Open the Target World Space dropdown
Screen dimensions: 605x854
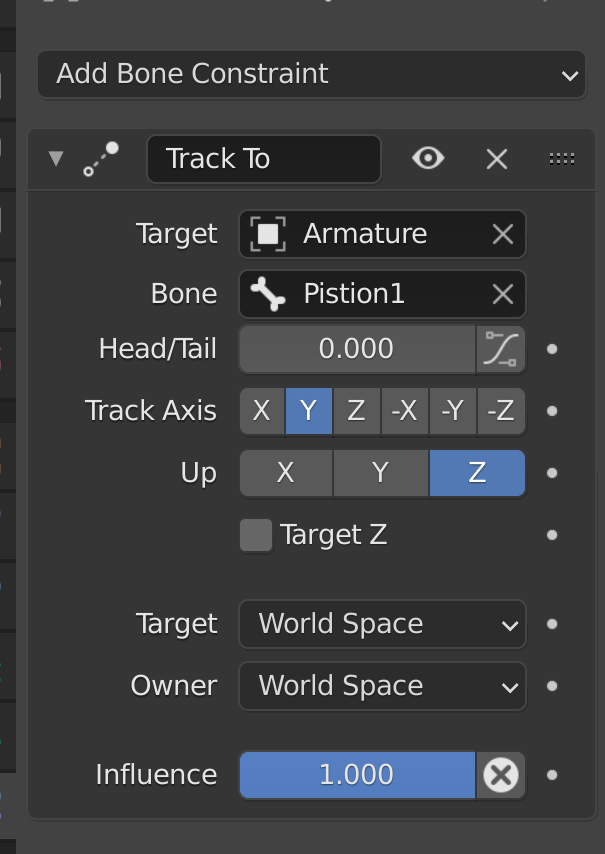click(x=382, y=625)
